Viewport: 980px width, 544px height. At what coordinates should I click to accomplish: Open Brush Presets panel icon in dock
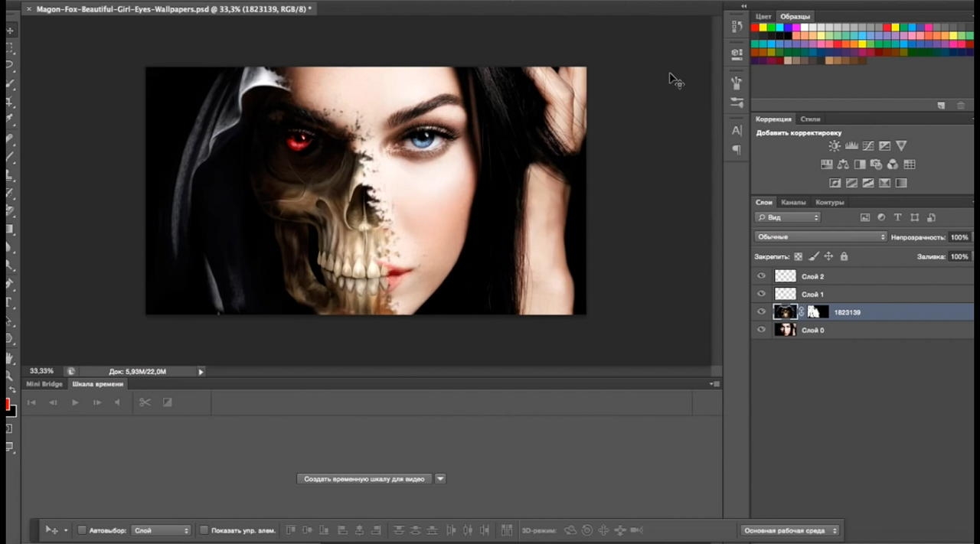click(x=737, y=82)
